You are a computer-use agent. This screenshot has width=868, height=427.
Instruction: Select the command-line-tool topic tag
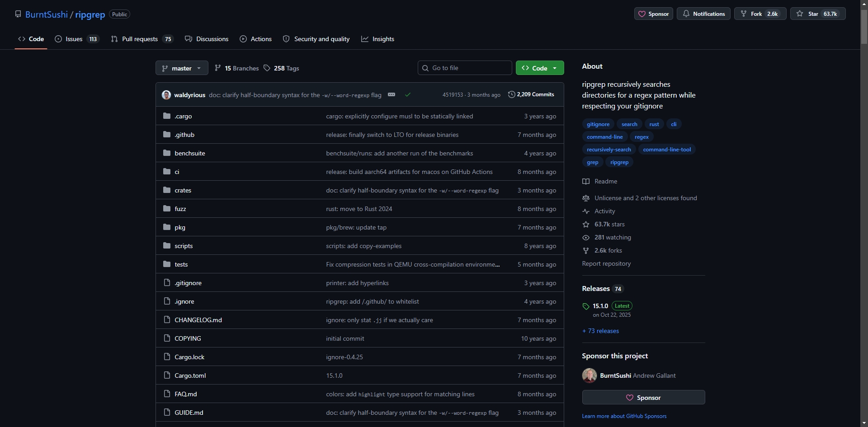pyautogui.click(x=667, y=150)
